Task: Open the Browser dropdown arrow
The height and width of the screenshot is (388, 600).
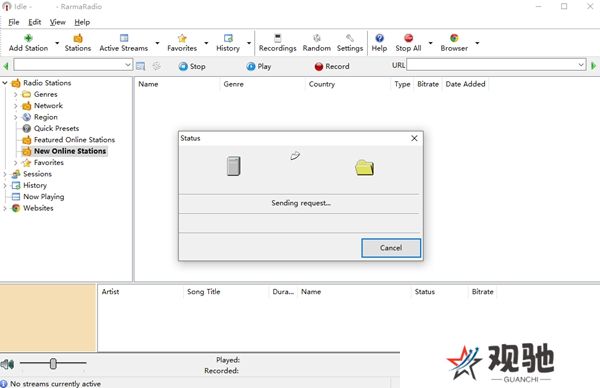Action: (477, 43)
